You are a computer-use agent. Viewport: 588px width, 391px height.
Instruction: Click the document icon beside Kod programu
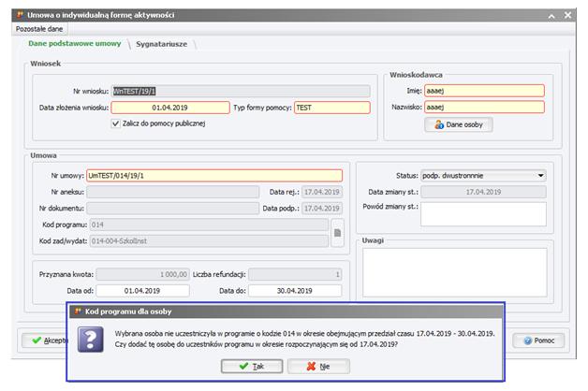[337, 233]
